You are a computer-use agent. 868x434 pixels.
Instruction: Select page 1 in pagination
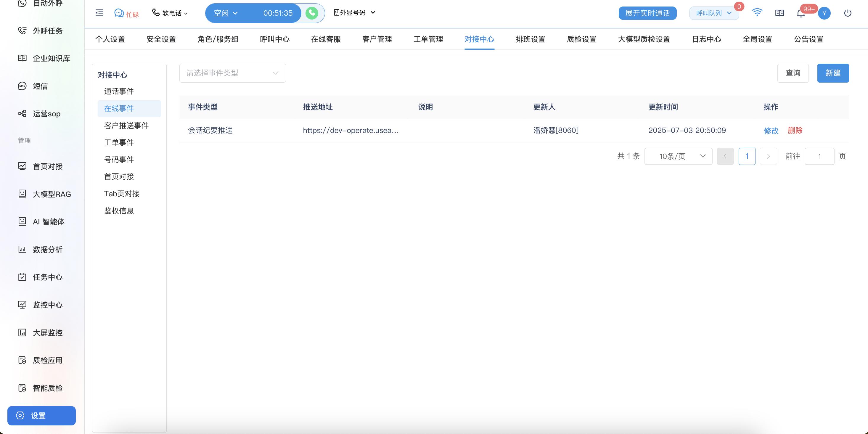747,156
